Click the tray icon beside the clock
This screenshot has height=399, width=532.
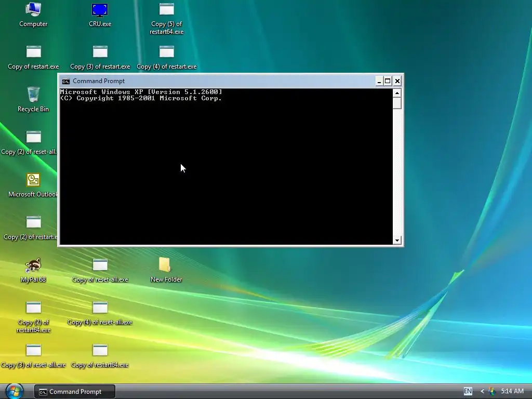click(492, 391)
